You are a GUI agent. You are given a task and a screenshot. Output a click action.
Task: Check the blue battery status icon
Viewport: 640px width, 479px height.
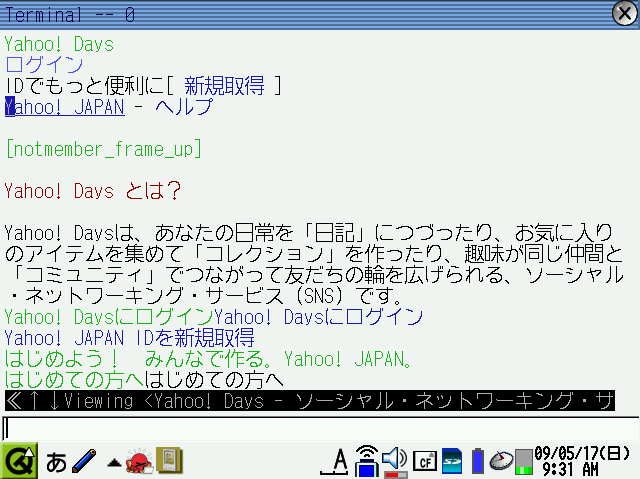click(x=478, y=461)
